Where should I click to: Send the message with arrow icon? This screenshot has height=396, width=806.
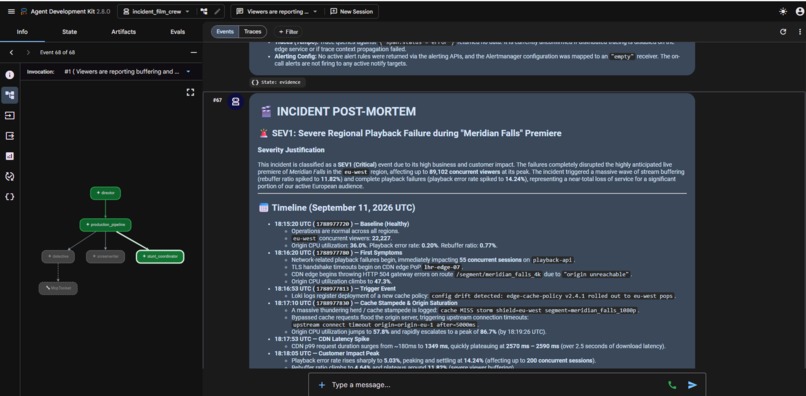[x=692, y=385]
